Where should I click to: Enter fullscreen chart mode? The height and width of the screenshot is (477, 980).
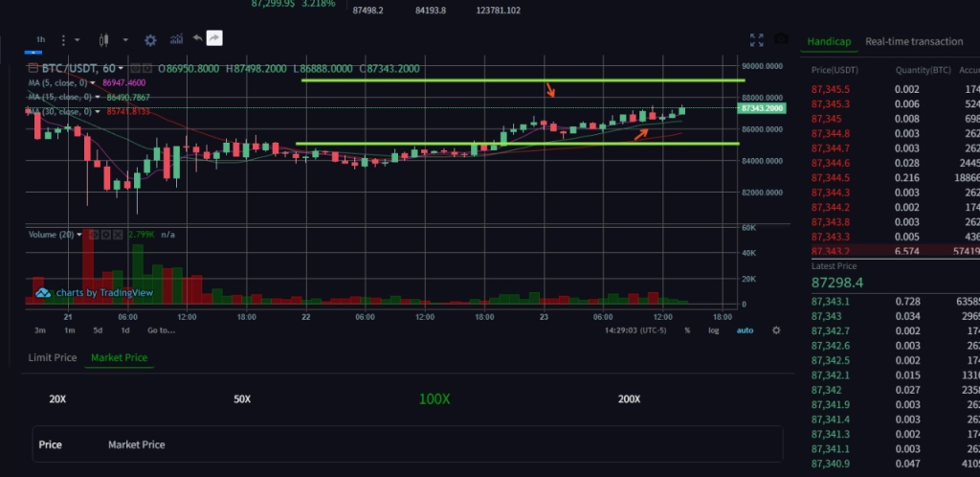coord(756,39)
